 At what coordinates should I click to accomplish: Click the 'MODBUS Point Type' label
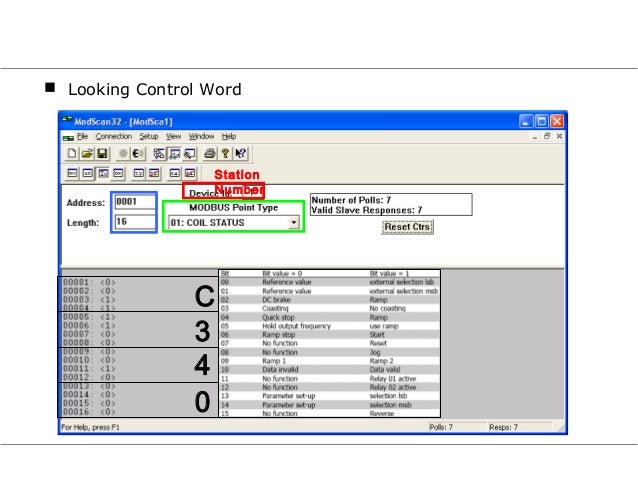pyautogui.click(x=234, y=208)
